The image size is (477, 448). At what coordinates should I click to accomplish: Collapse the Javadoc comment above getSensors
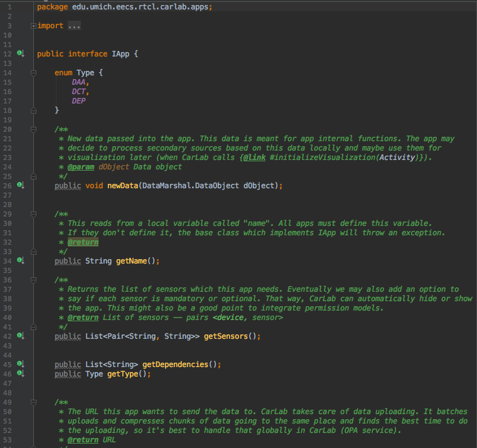coord(33,280)
